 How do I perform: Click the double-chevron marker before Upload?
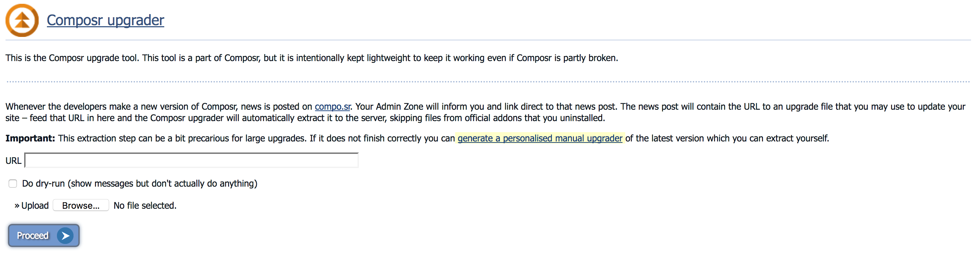coord(17,206)
